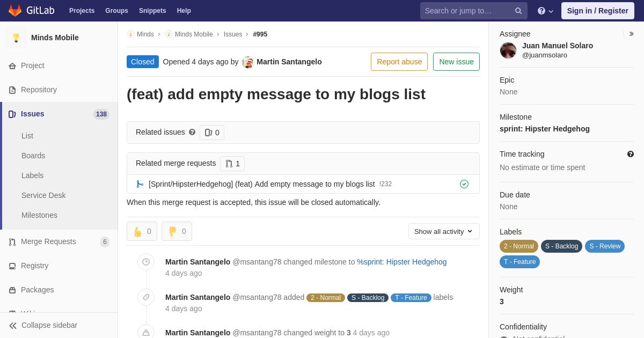Click the Report abuse button
Viewport: 644px width, 338px height.
pos(399,62)
